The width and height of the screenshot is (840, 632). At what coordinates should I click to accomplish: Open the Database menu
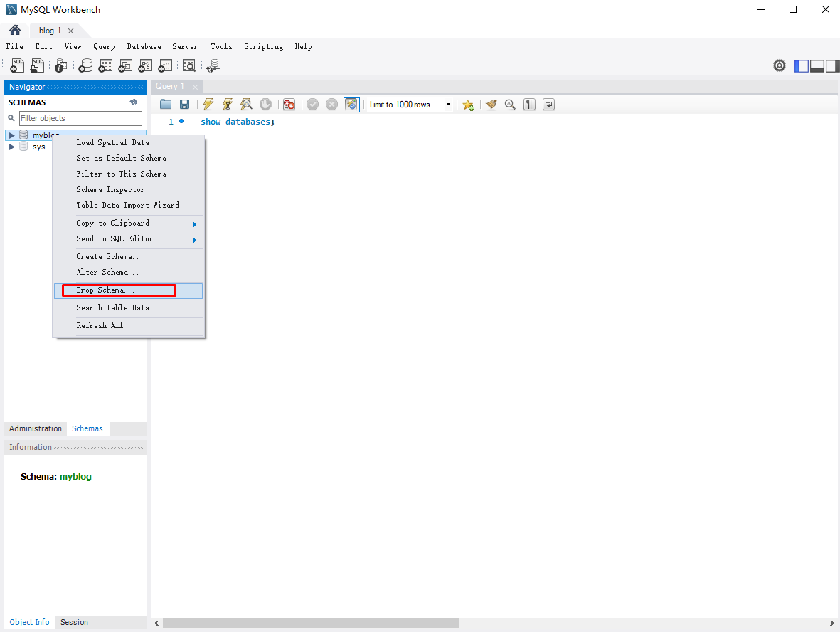144,47
